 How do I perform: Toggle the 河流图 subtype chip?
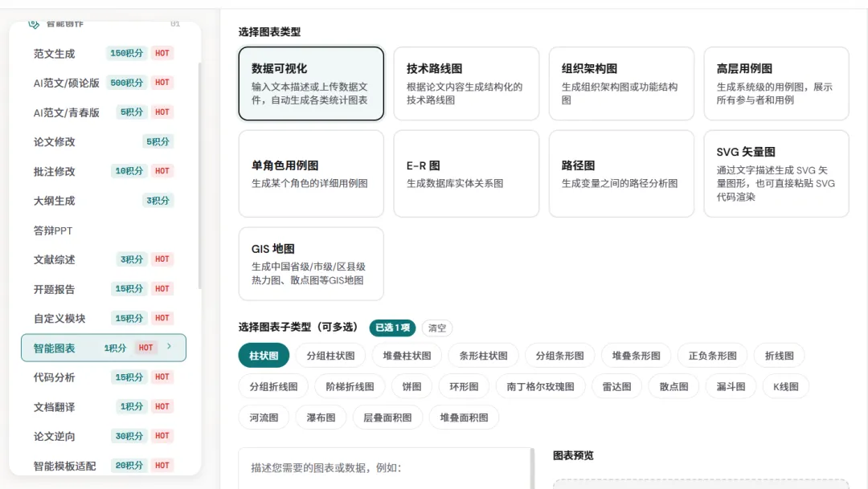(264, 418)
